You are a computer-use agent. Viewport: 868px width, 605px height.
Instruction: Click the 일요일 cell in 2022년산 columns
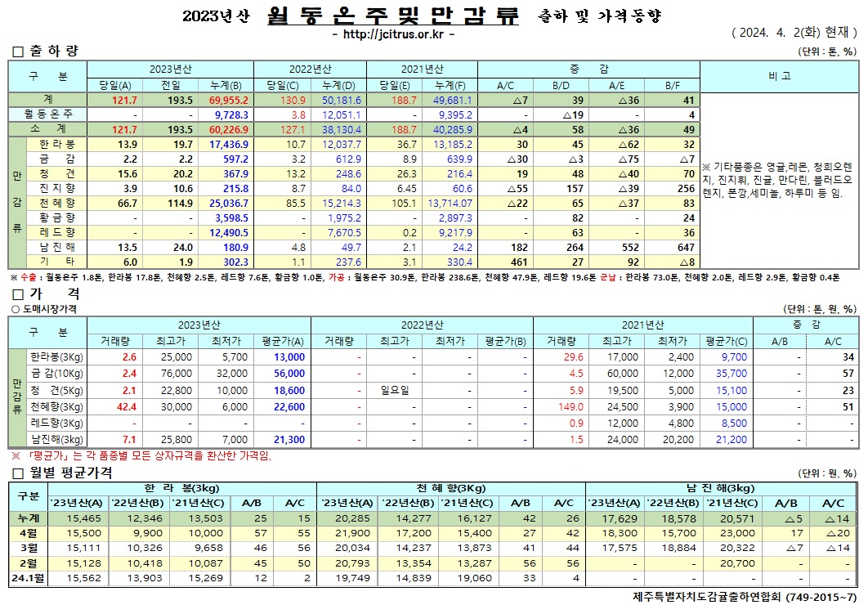coord(392,390)
